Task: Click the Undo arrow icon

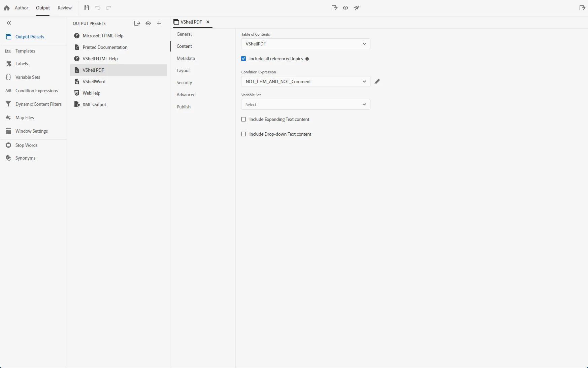Action: point(98,8)
